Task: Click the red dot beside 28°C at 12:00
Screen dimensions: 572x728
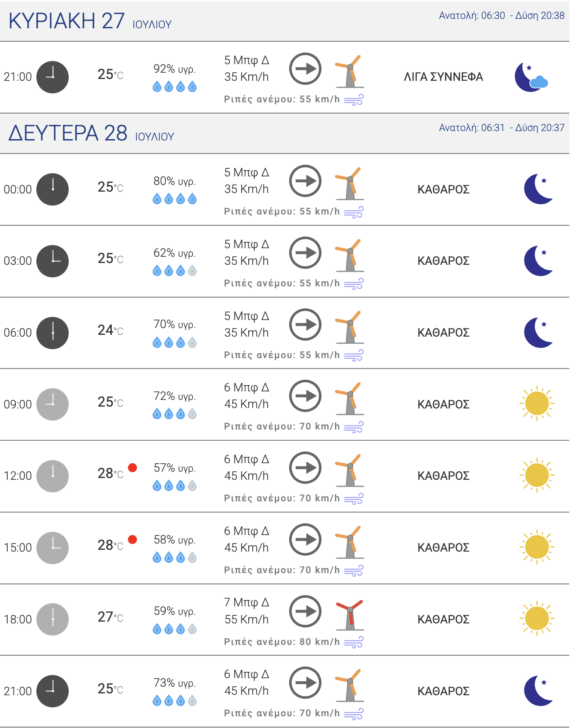Action: [132, 468]
